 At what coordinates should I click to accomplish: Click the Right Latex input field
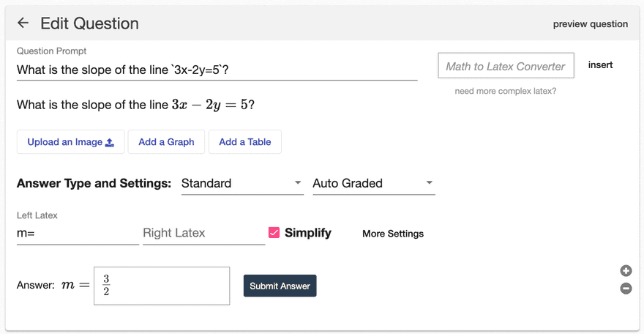tap(203, 234)
